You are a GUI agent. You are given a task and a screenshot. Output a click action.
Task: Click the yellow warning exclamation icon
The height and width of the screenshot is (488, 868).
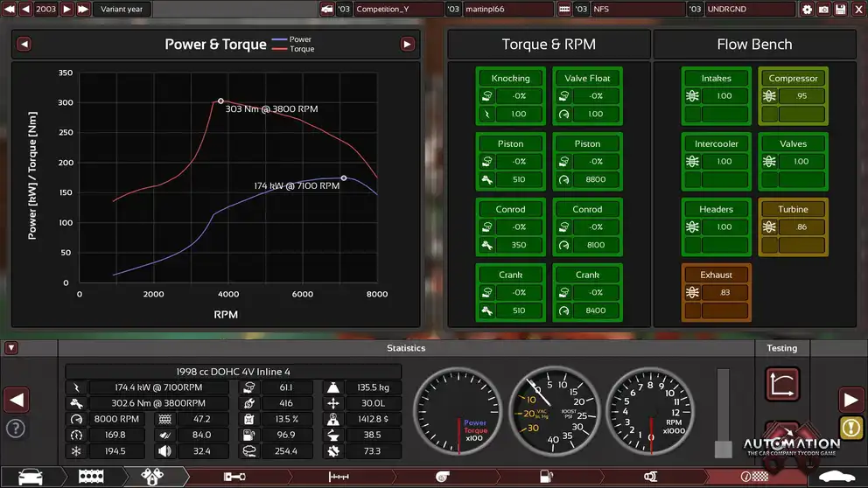851,428
